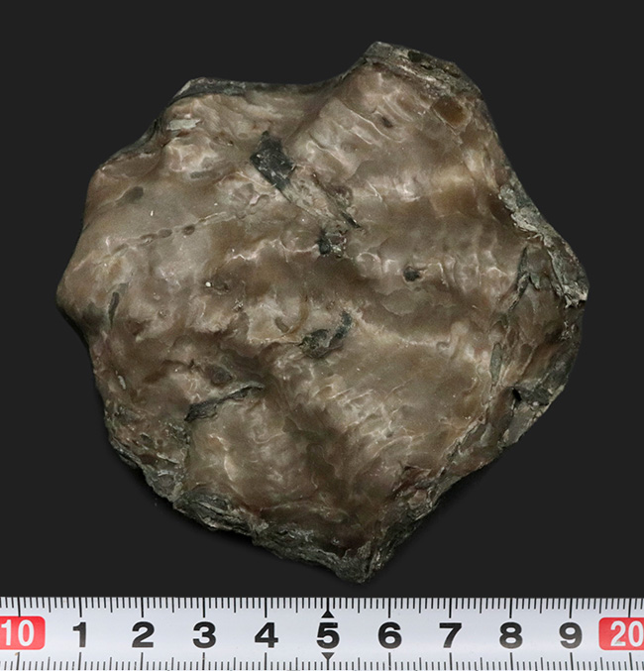This screenshot has width=644, height=671.
Task: Click the black background in top-left corner
Action: click(40, 40)
